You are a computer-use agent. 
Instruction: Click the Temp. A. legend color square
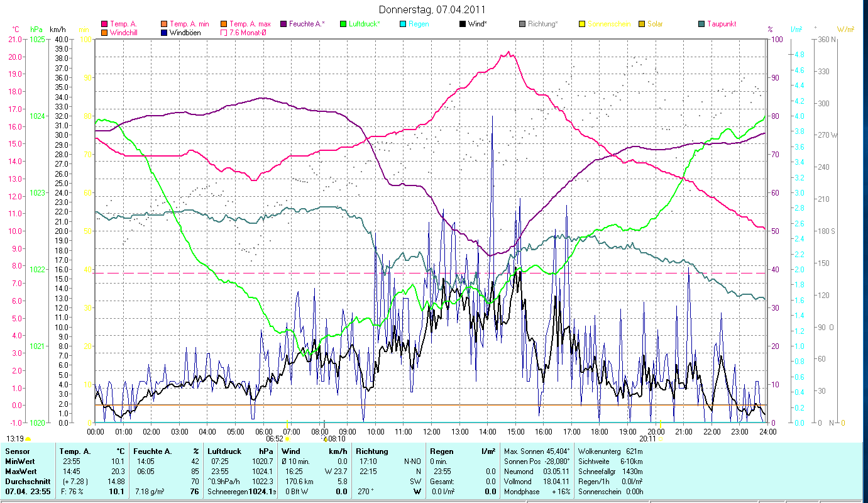104,24
